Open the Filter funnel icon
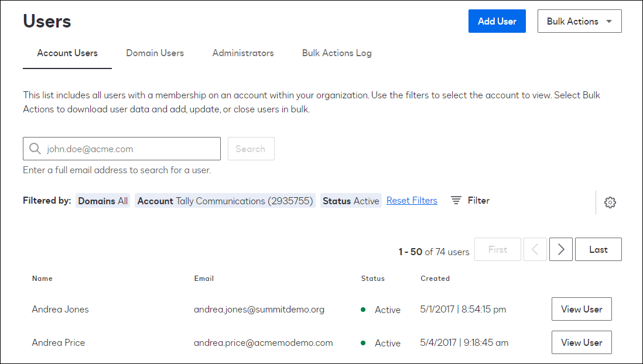643x364 pixels. tap(456, 200)
